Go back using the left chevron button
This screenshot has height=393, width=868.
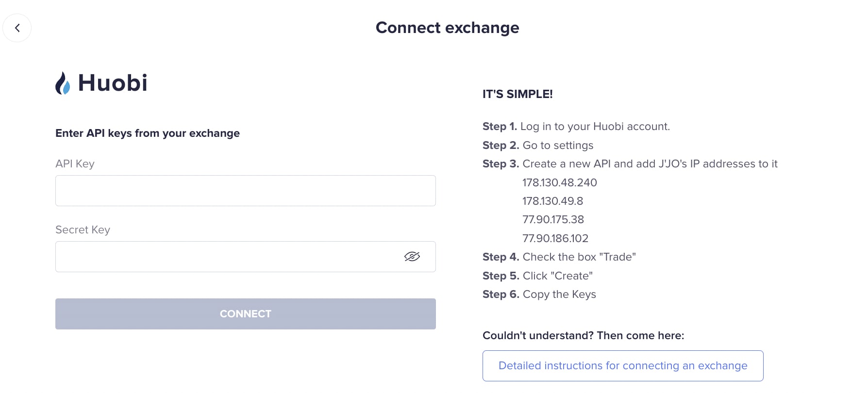pyautogui.click(x=17, y=28)
